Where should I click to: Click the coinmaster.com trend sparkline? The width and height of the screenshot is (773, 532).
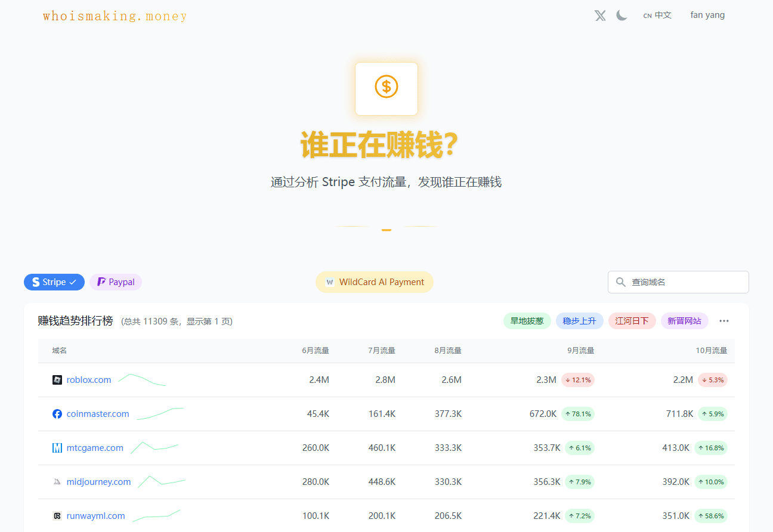[160, 414]
